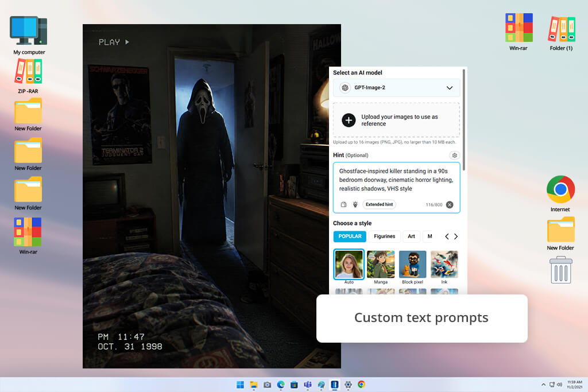Viewport: 588px width, 392px height.
Task: Open File Explorer from the taskbar
Action: click(x=254, y=385)
